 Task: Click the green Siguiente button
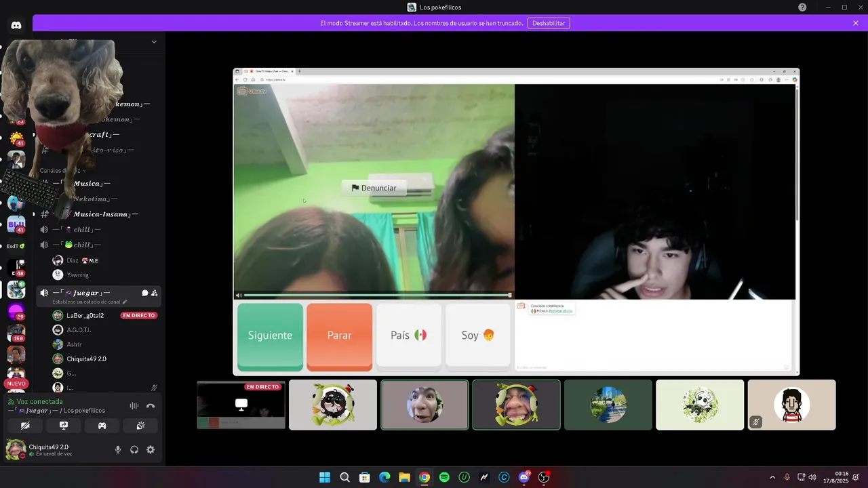pos(270,336)
